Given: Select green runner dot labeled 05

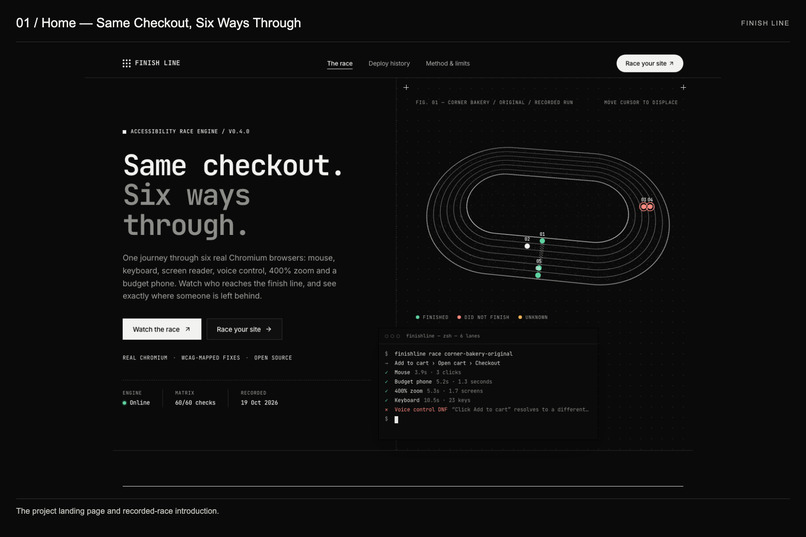Looking at the screenshot, I should click(x=539, y=268).
